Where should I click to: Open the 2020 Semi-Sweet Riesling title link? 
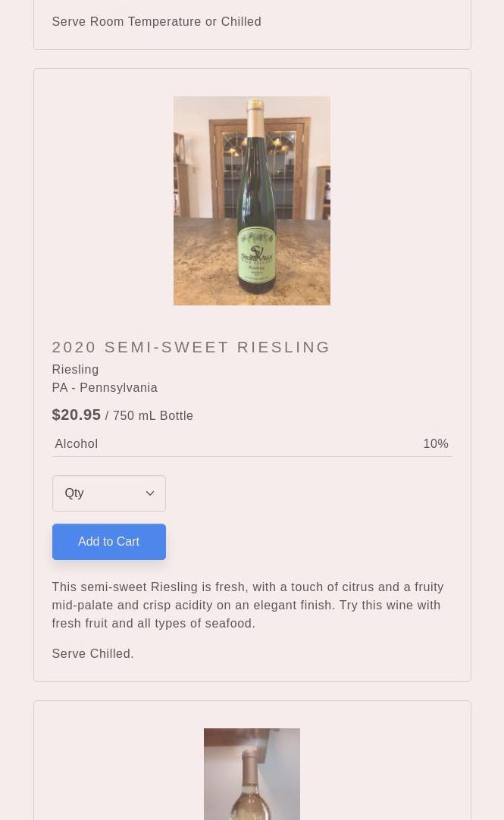tap(191, 346)
